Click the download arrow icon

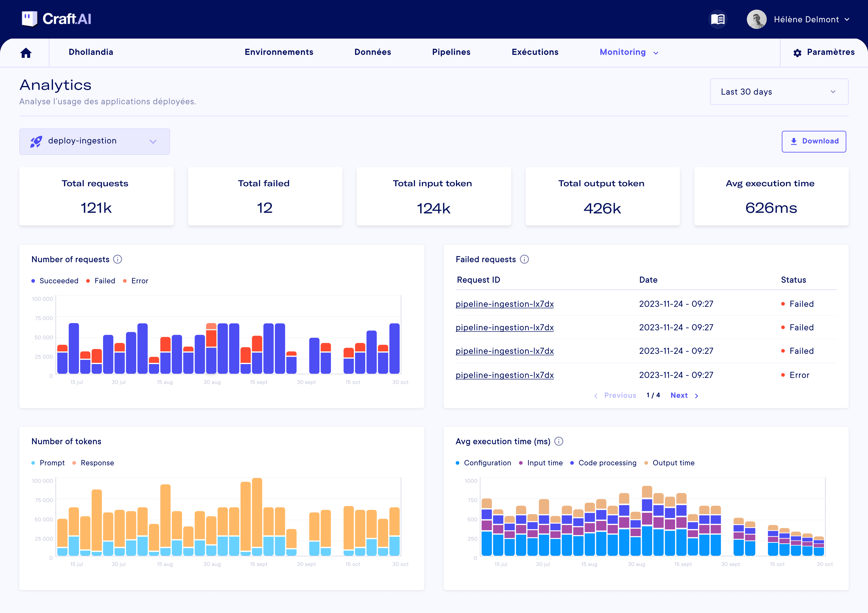(x=794, y=141)
